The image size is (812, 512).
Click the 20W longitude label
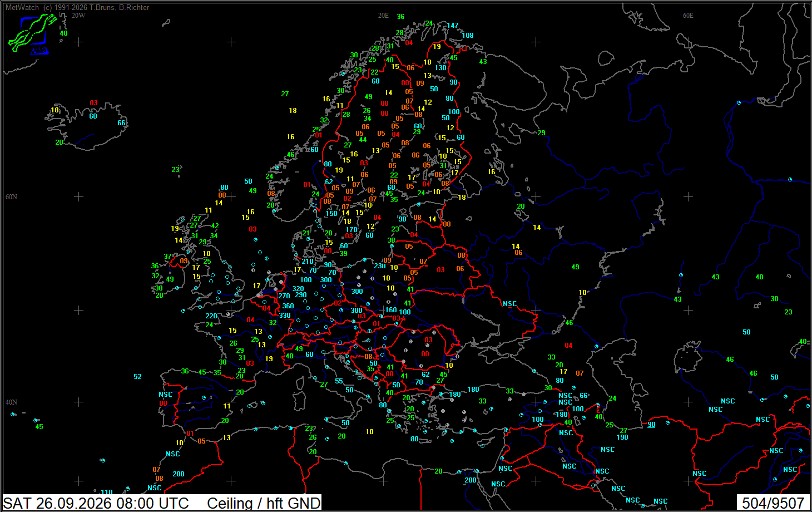pos(78,16)
